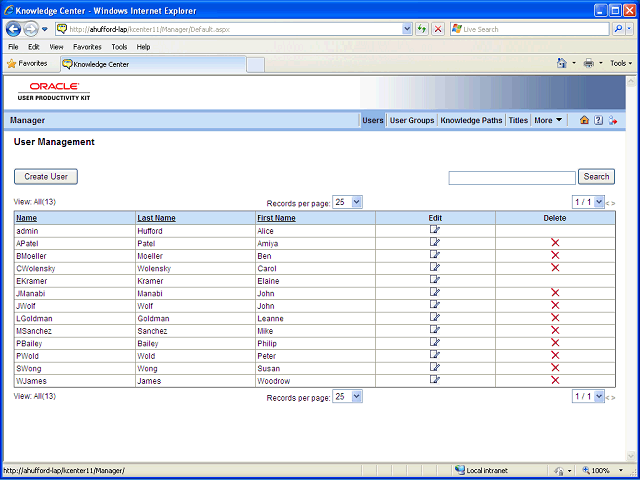The width and height of the screenshot is (640, 480).
Task: Sort by the Last Name column
Action: tap(156, 218)
